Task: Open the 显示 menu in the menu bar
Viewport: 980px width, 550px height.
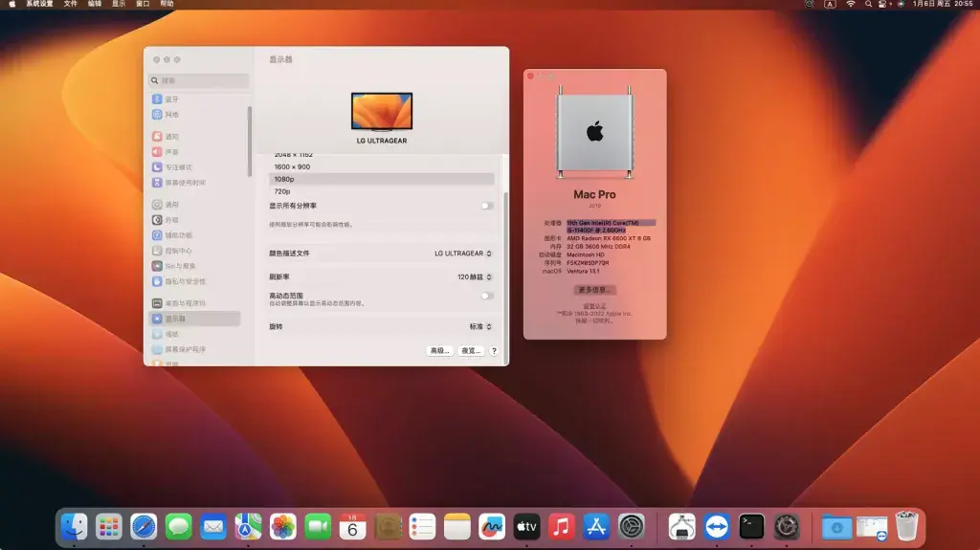Action: pos(119,4)
